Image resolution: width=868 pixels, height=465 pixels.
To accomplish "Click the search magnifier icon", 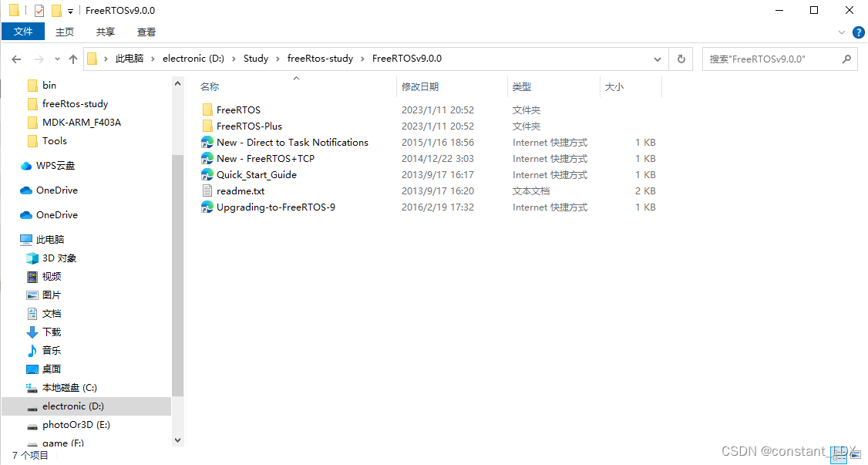I will tap(846, 59).
